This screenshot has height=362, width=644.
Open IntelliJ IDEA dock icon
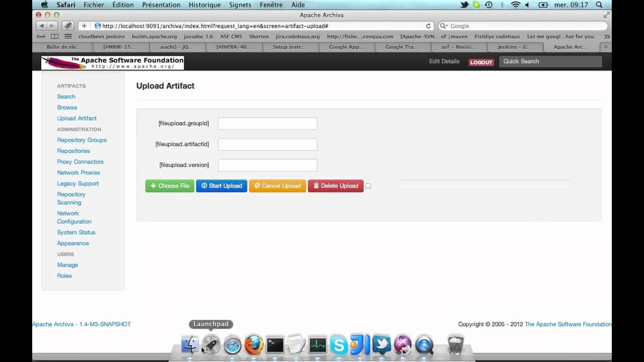(x=360, y=345)
